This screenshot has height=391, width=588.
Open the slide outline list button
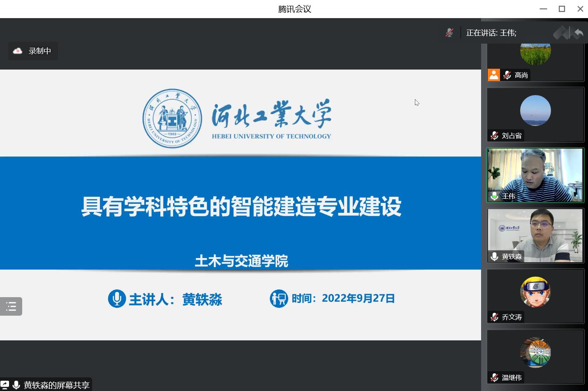pyautogui.click(x=11, y=306)
